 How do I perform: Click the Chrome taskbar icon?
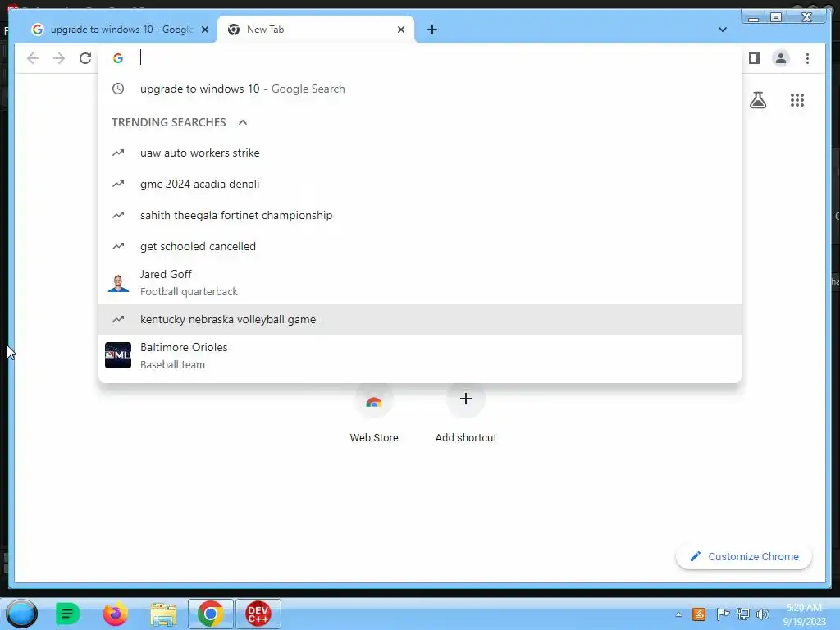pyautogui.click(x=211, y=614)
